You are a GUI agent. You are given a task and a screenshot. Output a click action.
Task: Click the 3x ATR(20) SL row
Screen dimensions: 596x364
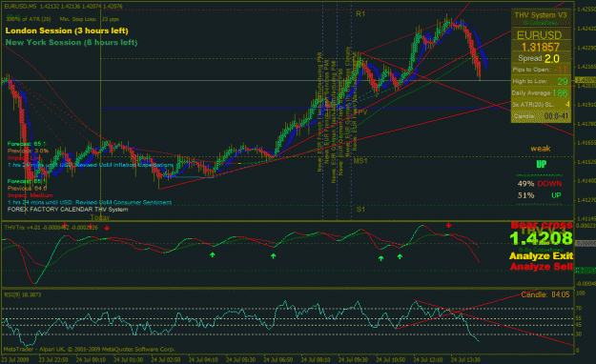click(541, 104)
